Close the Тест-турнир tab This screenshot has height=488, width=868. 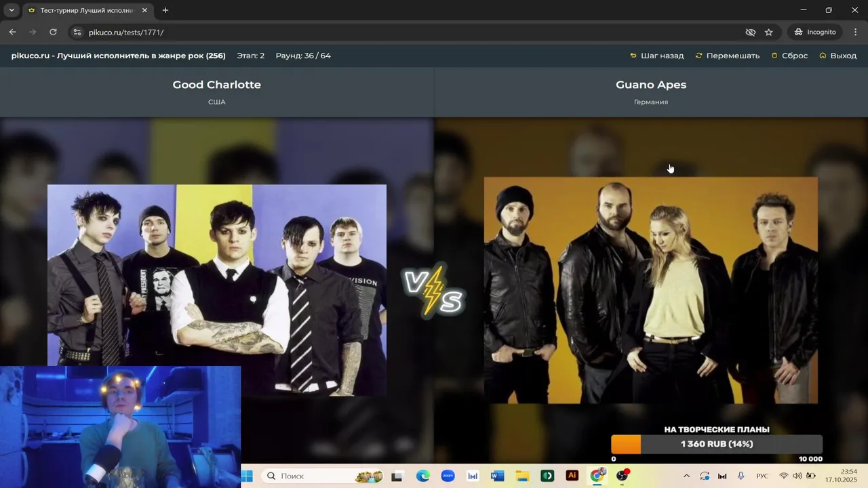coord(145,10)
